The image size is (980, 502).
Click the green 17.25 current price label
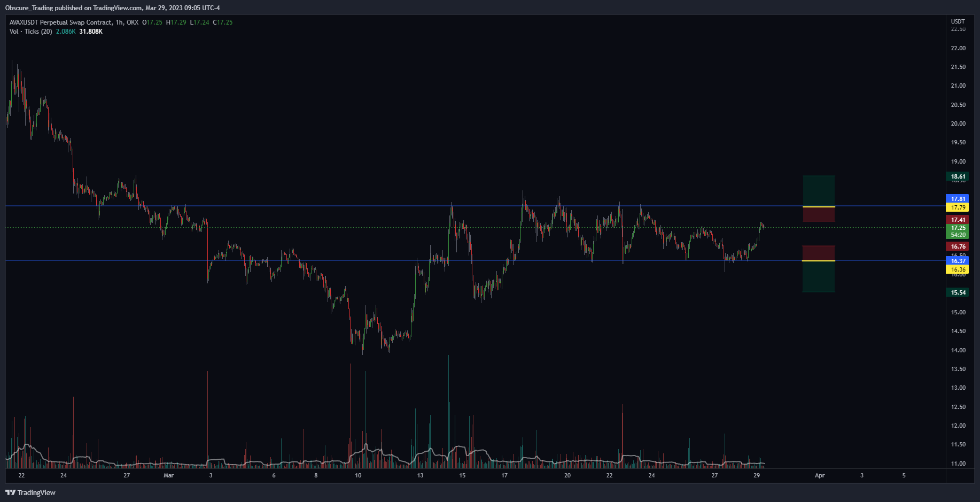[x=958, y=228]
